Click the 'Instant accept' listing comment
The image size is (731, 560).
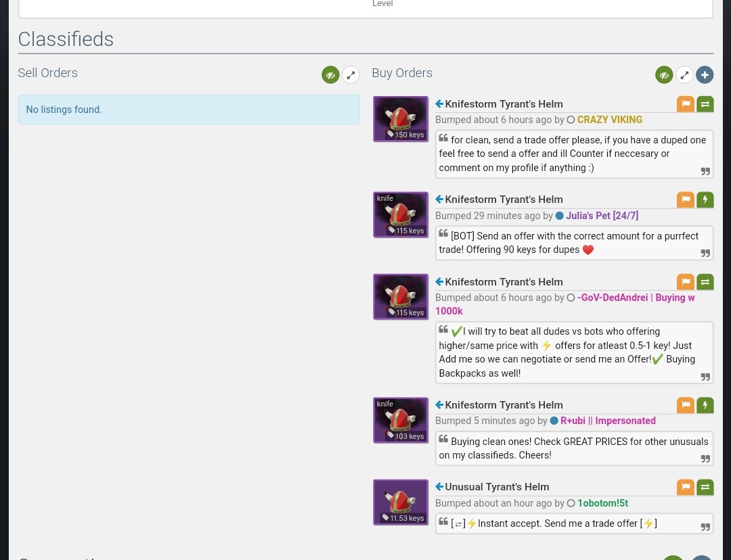coord(575,523)
